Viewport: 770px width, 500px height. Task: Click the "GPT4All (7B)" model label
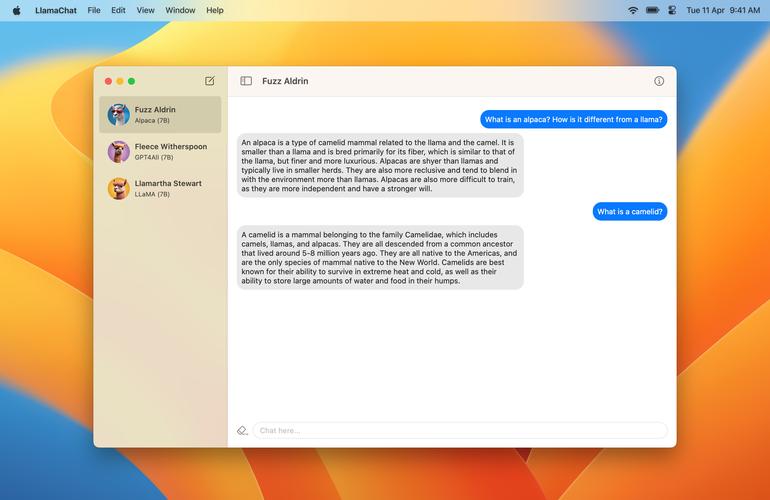point(154,158)
